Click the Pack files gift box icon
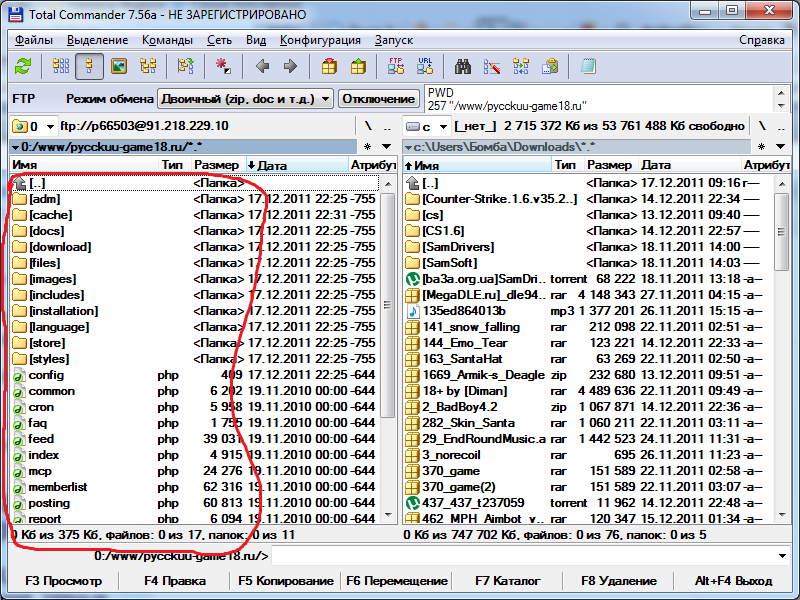Viewport: 800px width, 600px height. point(329,66)
